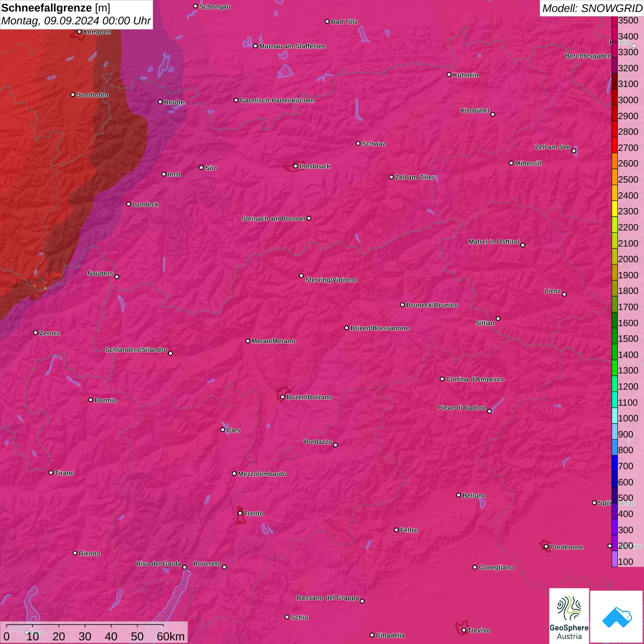Image resolution: width=644 pixels, height=644 pixels.
Task: Click the Schneefallgrenze [m] title
Action: pos(56,8)
